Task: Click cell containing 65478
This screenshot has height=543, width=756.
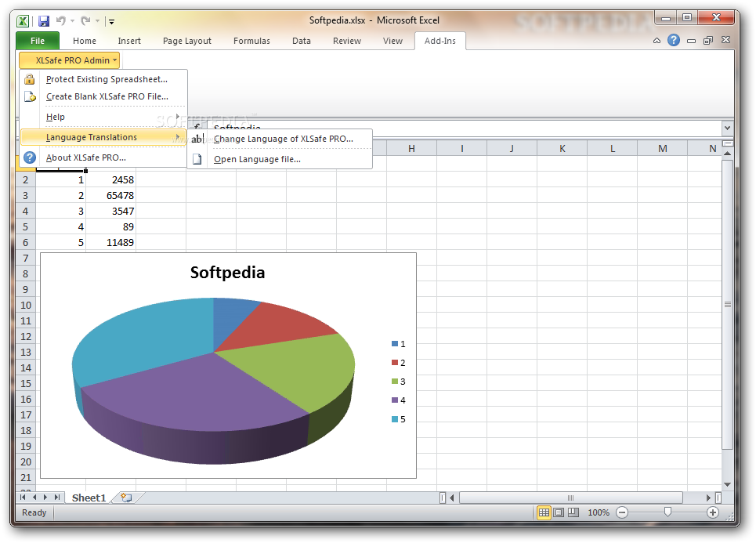Action: pyautogui.click(x=111, y=195)
